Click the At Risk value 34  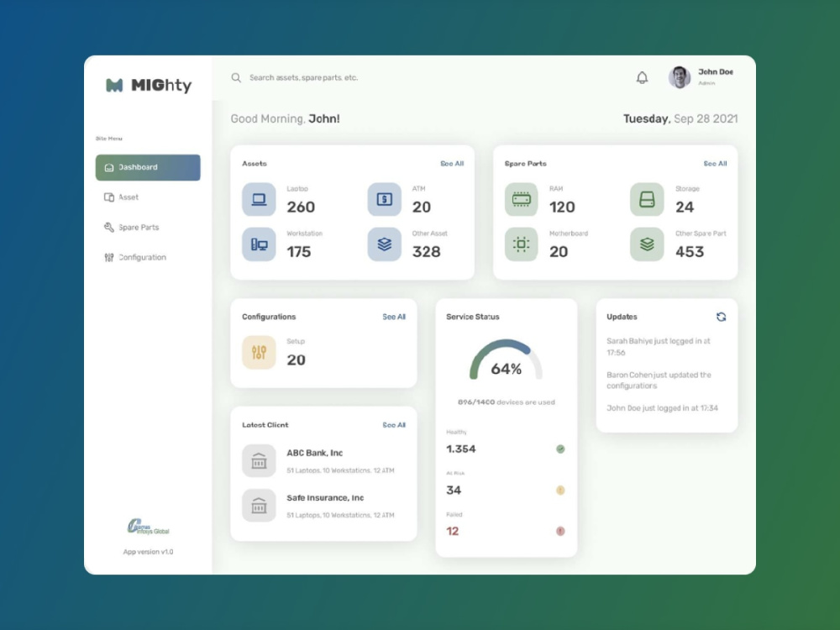coord(454,491)
